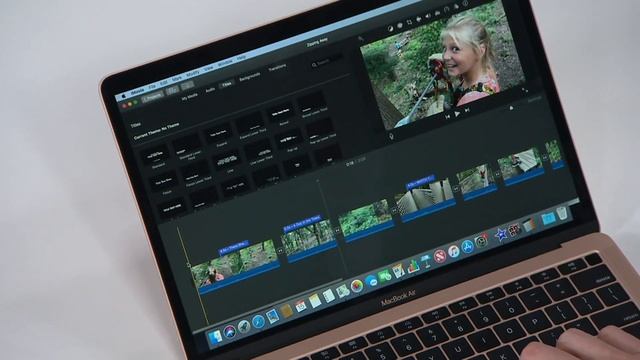Image resolution: width=640 pixels, height=360 pixels.
Task: Open the noise reduction and equalizer icon
Action: (x=438, y=13)
